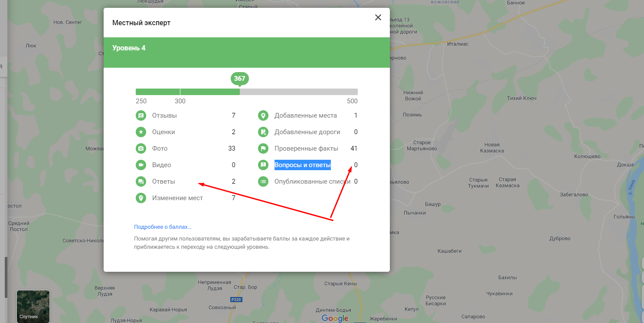Click Старые Кены on the map
Screen dimensions: 644x323
click(340, 283)
